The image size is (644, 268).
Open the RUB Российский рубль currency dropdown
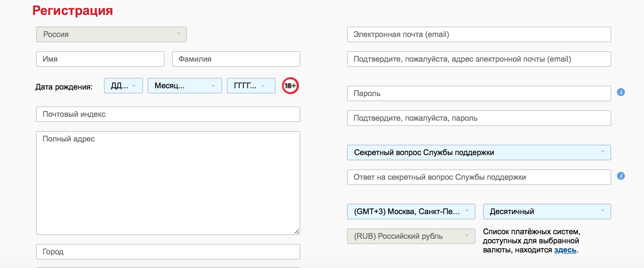[x=411, y=236]
